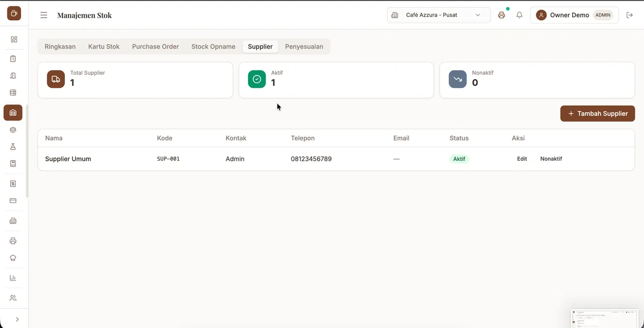Screen dimensions: 644x328
Task: Open the notifications bell
Action: click(x=519, y=15)
